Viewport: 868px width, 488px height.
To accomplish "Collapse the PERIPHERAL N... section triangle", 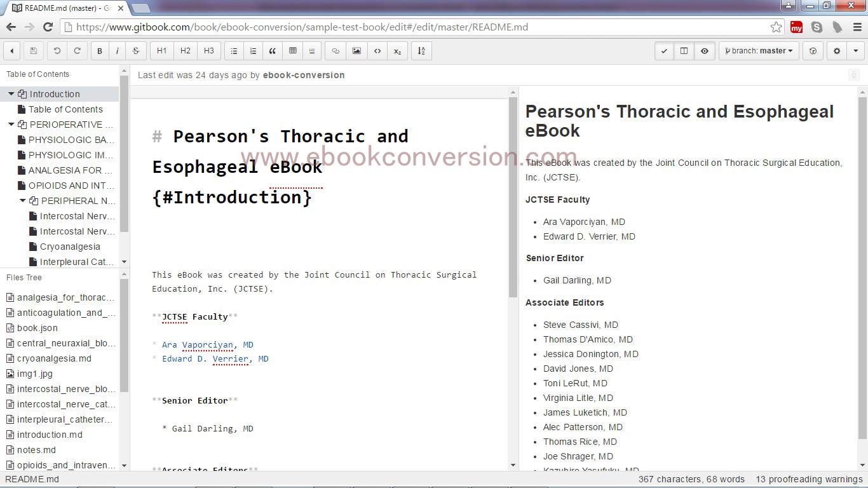I will (22, 201).
